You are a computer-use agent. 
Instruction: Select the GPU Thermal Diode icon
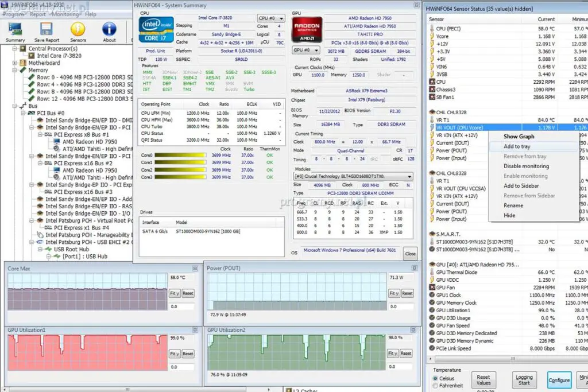(x=432, y=272)
